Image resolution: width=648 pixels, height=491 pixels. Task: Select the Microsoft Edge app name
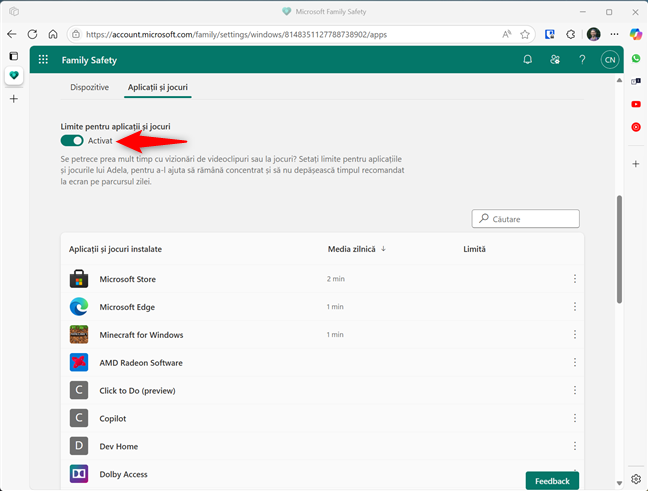[x=127, y=307]
